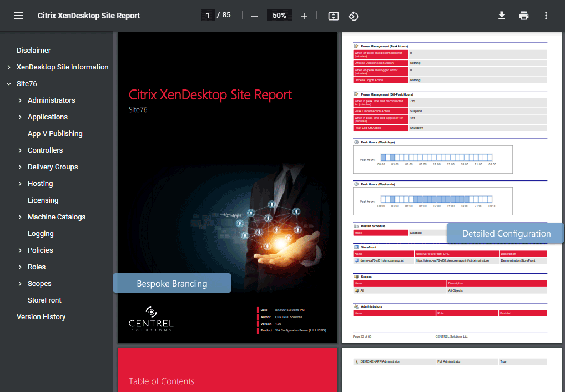Click the Detailed Configuration label
565x392 pixels.
click(506, 233)
